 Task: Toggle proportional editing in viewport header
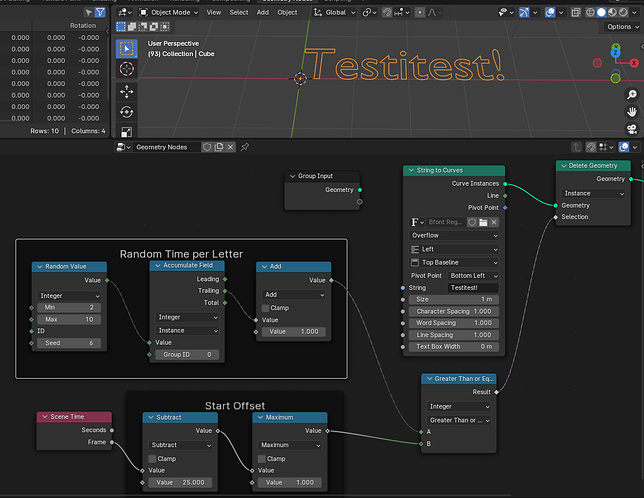tap(420, 13)
